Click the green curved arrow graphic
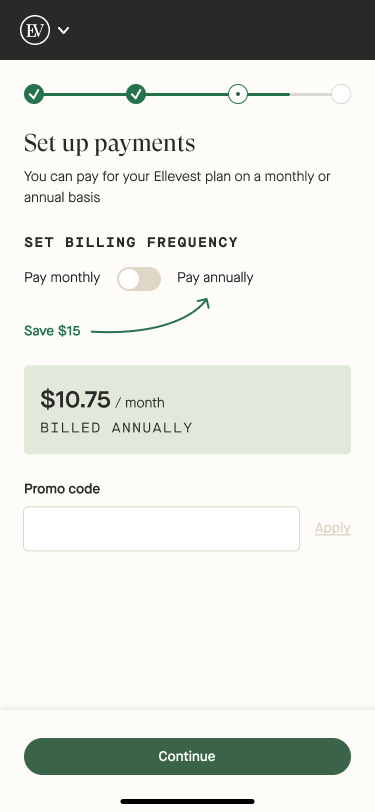This screenshot has height=812, width=375. pyautogui.click(x=150, y=316)
